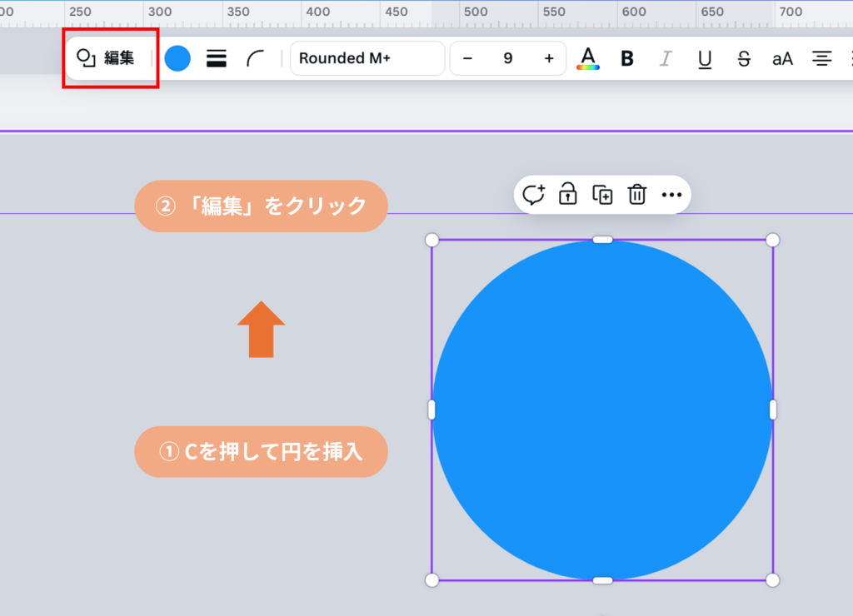Click the font size value field
This screenshot has width=853, height=616.
click(x=507, y=58)
